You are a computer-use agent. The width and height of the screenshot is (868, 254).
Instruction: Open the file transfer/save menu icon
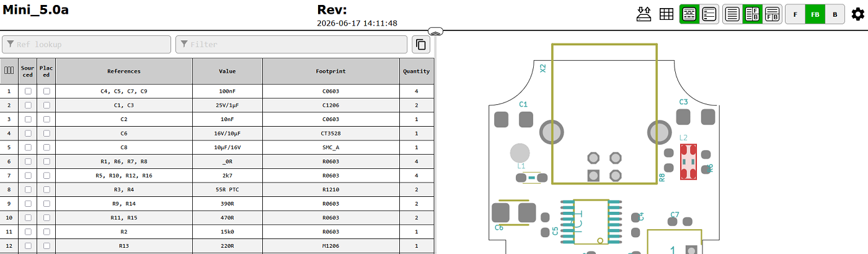pyautogui.click(x=644, y=14)
